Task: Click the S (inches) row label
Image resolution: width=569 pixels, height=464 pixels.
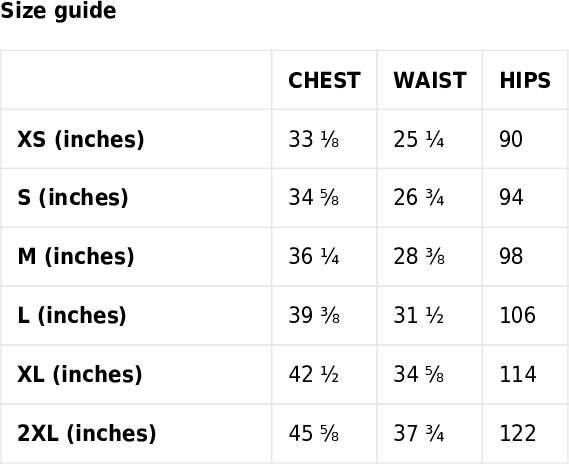Action: (x=73, y=198)
